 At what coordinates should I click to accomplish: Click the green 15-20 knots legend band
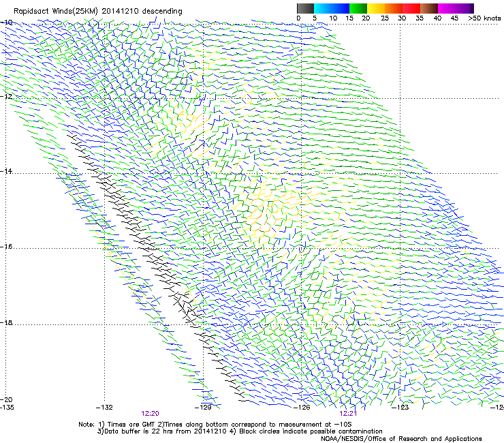(358, 8)
